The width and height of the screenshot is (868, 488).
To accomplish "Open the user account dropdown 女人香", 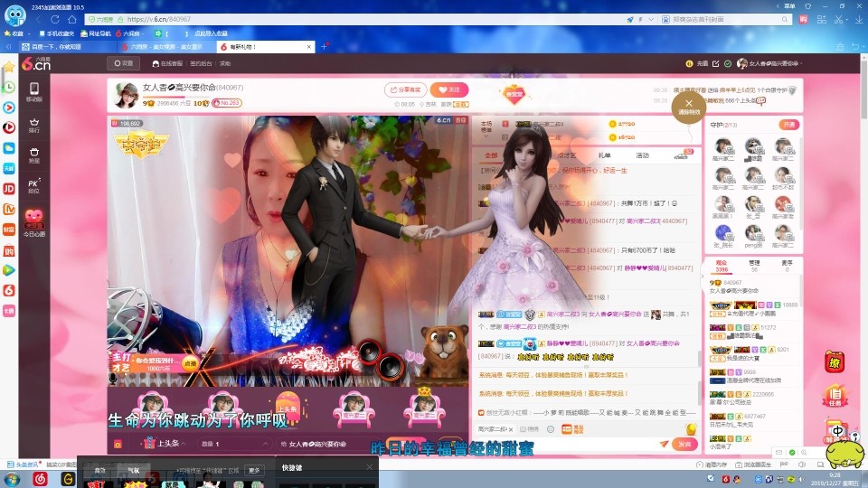I will tap(769, 63).
